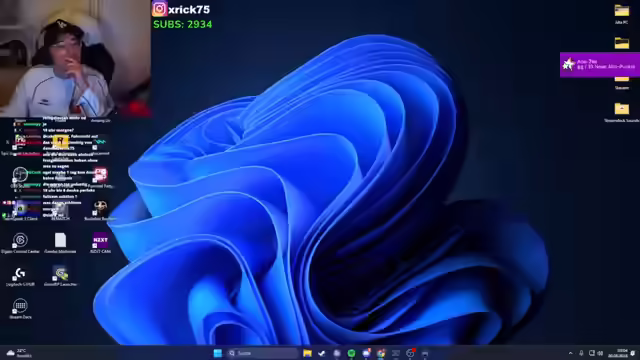Image resolution: width=640 pixels, height=360 pixels.
Task: Expand the system tray hidden icons chevron
Action: [571, 353]
